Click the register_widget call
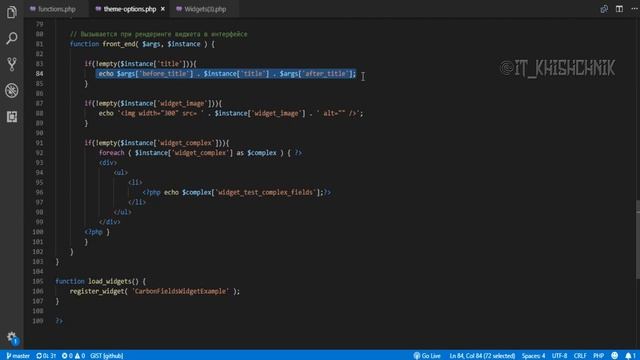Viewport: 640px width, 360px height. point(96,291)
